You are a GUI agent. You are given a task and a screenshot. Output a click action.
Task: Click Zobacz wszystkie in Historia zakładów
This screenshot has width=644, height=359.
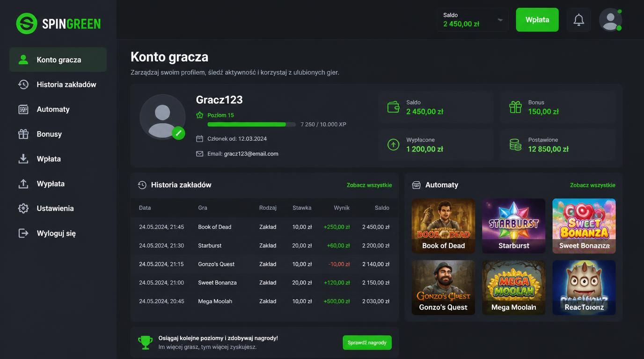(x=369, y=185)
